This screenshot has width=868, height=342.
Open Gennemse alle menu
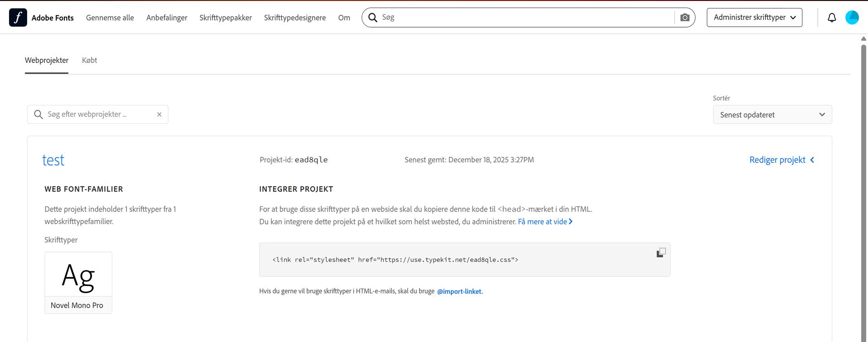coord(110,18)
